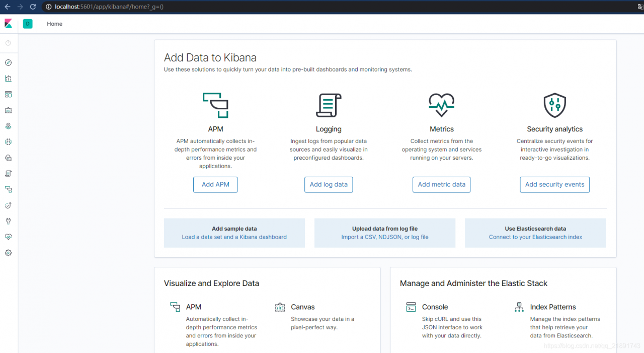This screenshot has width=644, height=353.
Task: Open Visualize from the chart sidebar icon
Action: (8, 79)
